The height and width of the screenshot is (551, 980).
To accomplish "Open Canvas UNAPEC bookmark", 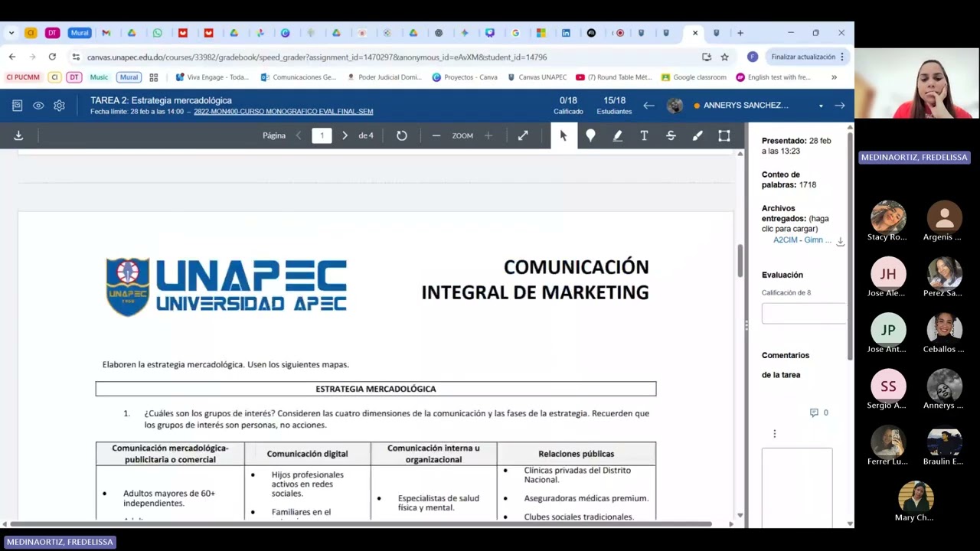I will click(537, 77).
